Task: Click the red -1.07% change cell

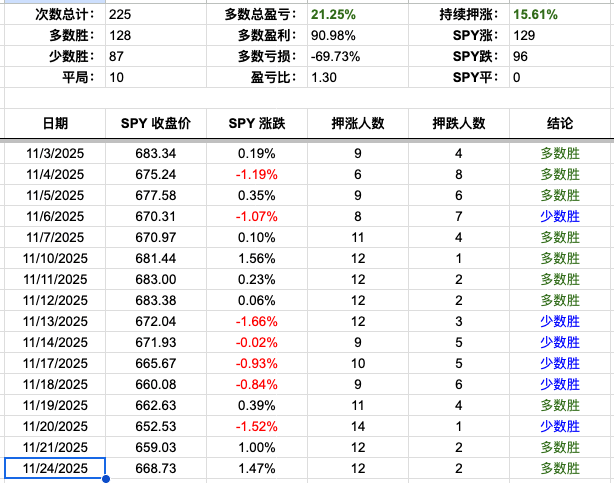Action: 256,216
